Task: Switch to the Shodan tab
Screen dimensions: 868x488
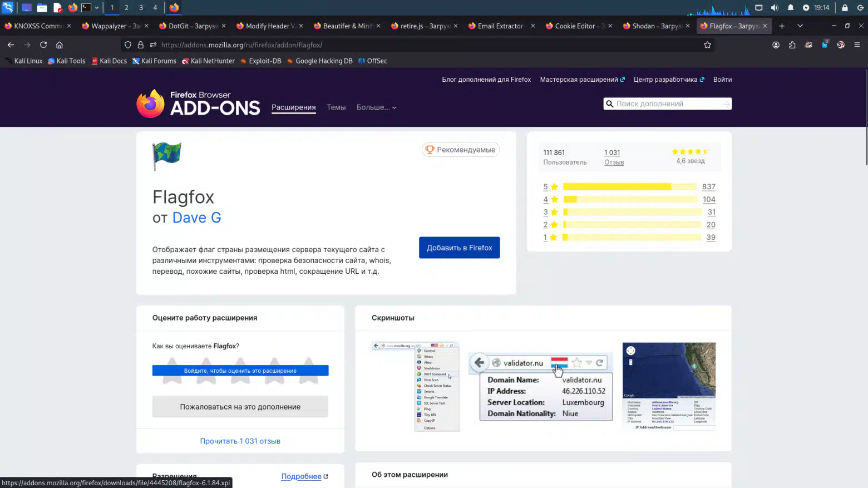Action: [657, 26]
